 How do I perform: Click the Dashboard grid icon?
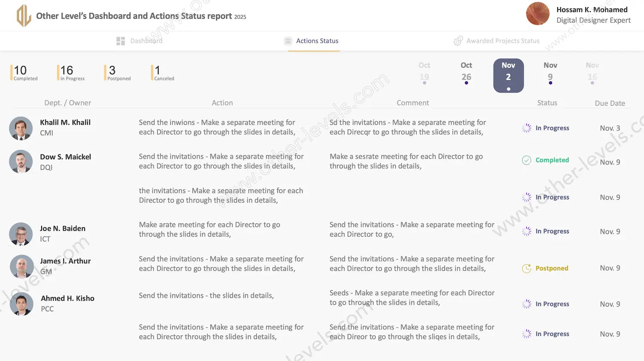pyautogui.click(x=121, y=41)
